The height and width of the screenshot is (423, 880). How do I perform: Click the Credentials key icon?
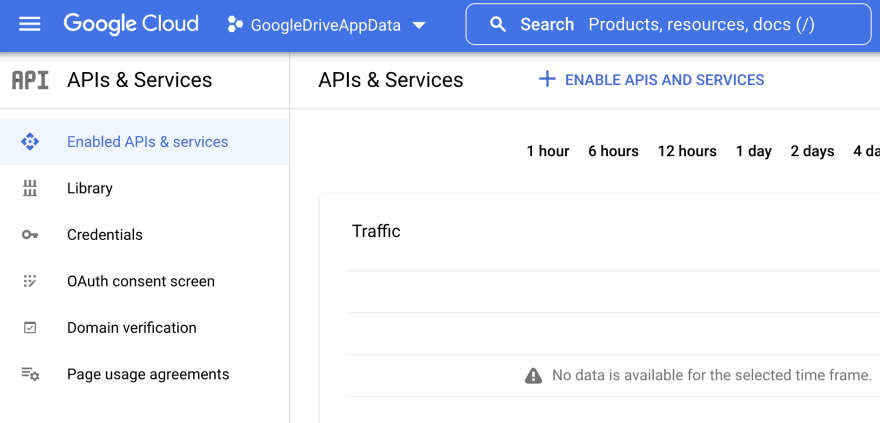pos(30,235)
